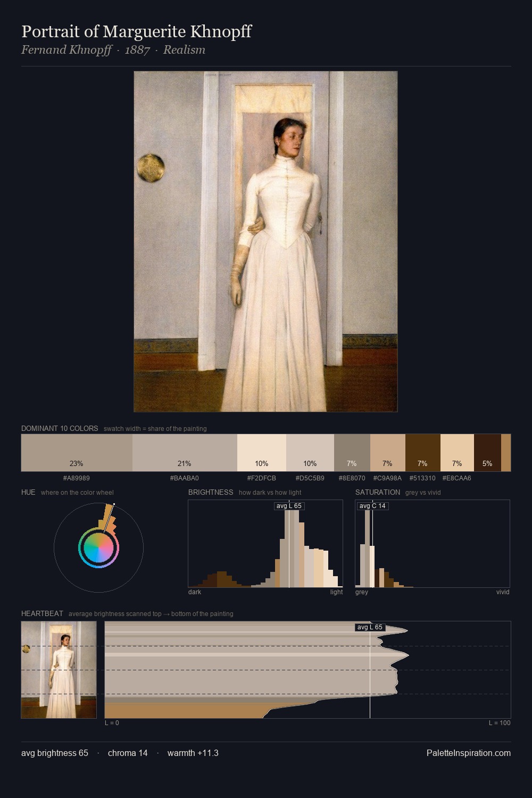
Task: Click the 'Realism' style label
Action: 184,50
